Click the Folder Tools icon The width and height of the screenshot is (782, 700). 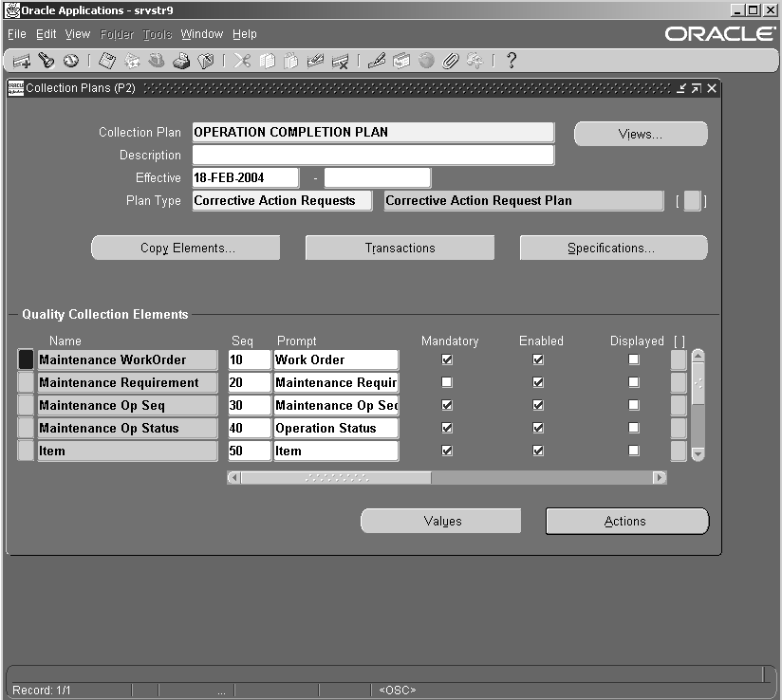point(475,61)
